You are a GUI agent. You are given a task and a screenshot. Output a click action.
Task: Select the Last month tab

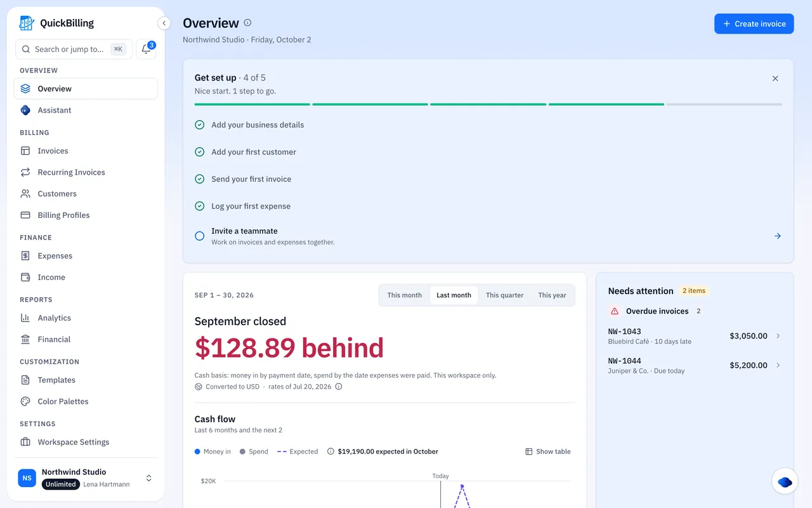pyautogui.click(x=454, y=295)
